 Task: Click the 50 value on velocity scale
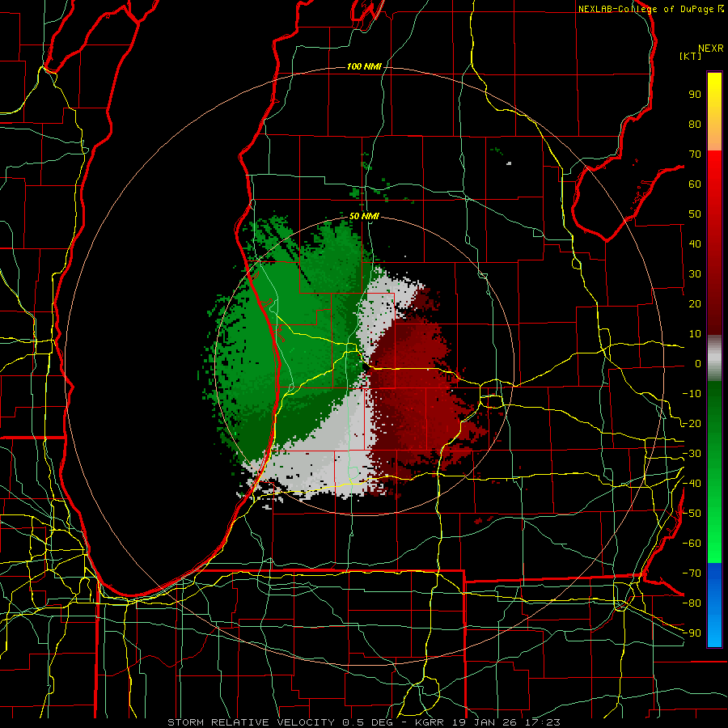pyautogui.click(x=695, y=214)
